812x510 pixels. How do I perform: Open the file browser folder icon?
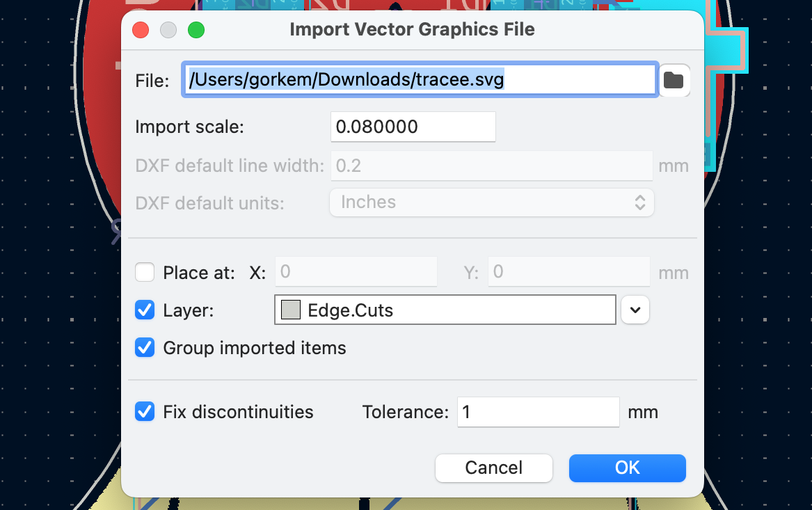coord(674,80)
